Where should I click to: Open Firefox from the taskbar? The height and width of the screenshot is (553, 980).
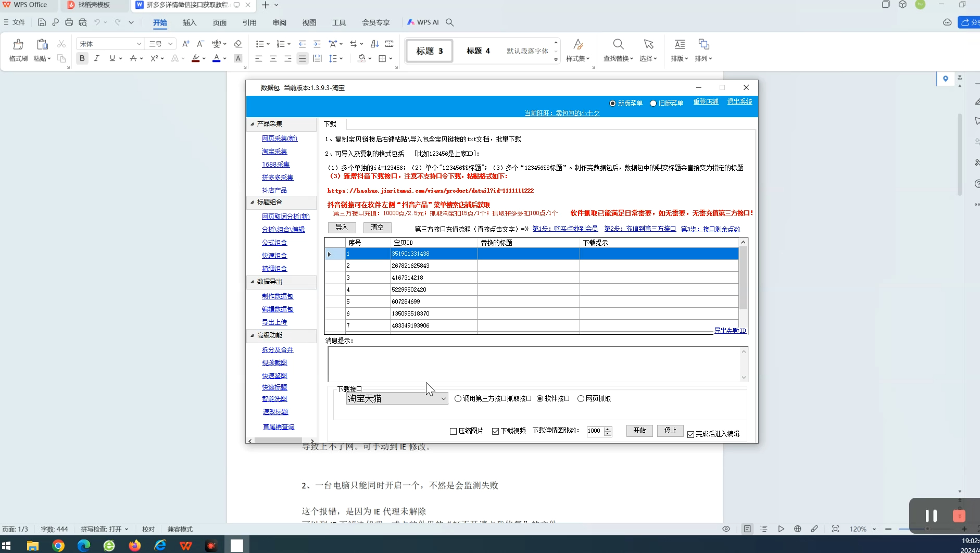tap(135, 545)
